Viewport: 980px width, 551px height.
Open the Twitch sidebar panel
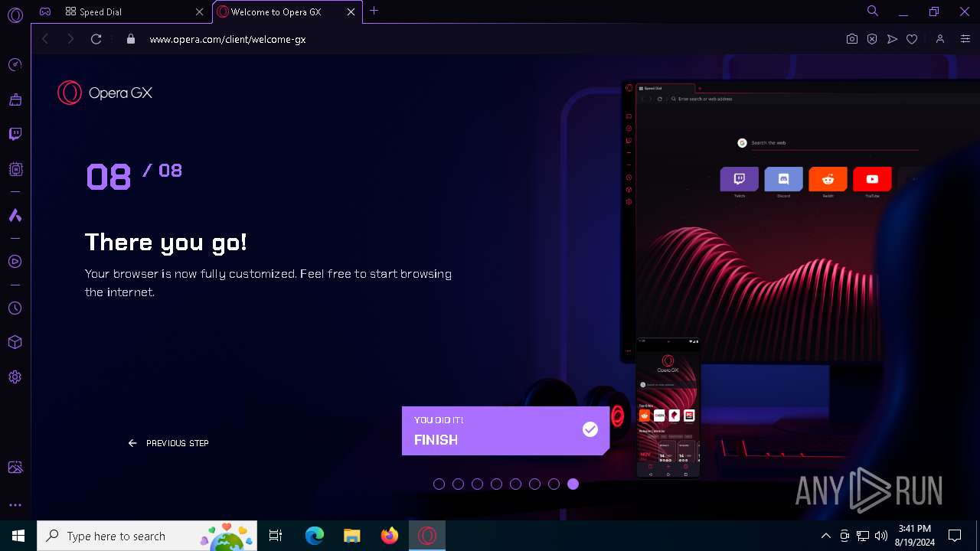tap(15, 134)
